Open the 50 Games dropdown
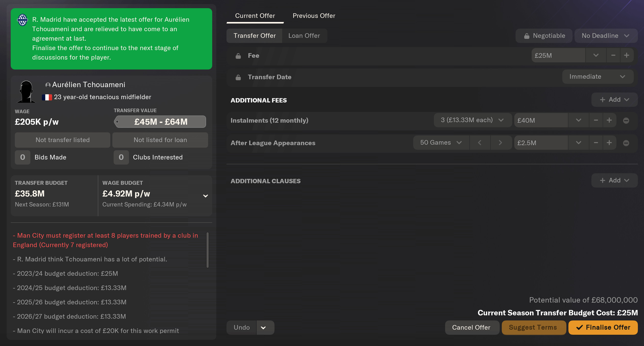Image resolution: width=644 pixels, height=346 pixels. [441, 143]
